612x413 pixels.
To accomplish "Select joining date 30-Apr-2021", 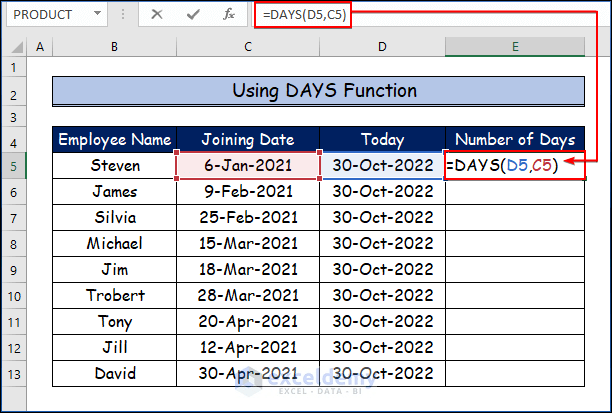I will coord(248,374).
